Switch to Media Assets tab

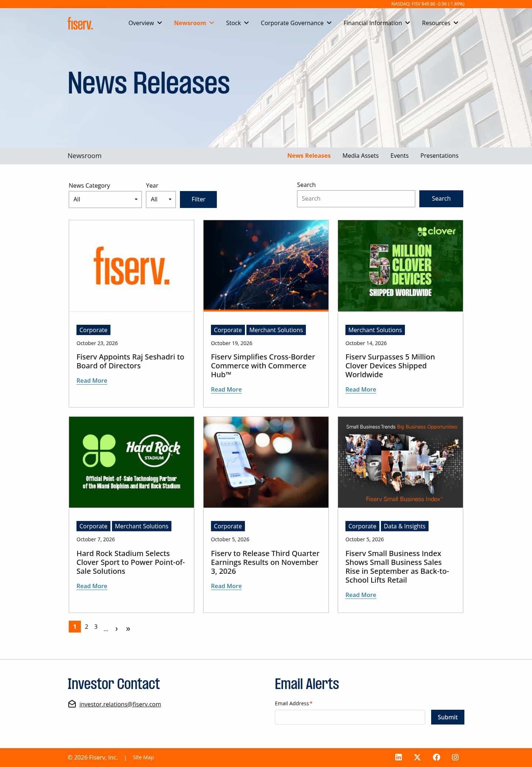click(361, 156)
